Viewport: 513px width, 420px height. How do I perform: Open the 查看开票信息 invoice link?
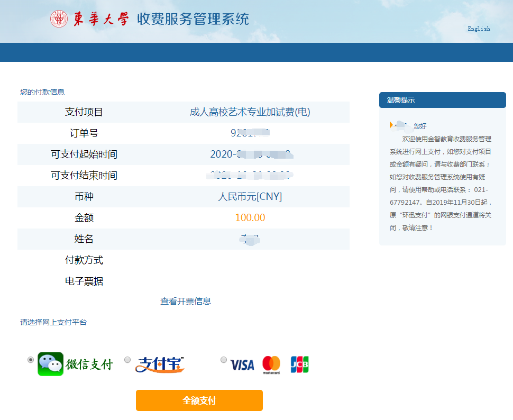(x=185, y=300)
